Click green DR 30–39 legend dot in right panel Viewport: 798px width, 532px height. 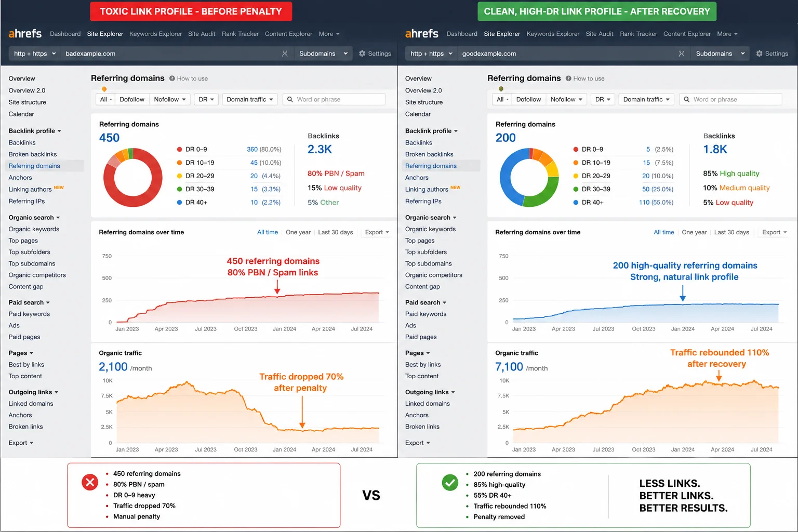pyautogui.click(x=576, y=189)
